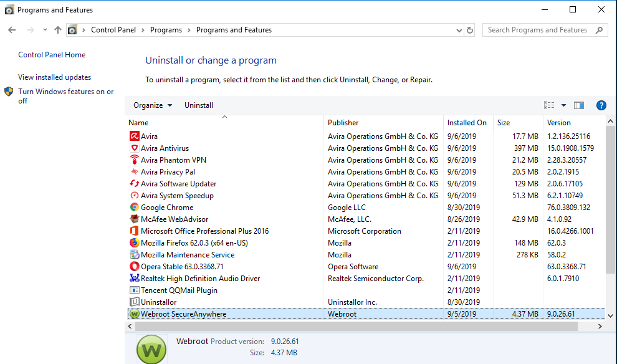Sort by the Name column header
Screen dimensions: 617x364
(224, 122)
